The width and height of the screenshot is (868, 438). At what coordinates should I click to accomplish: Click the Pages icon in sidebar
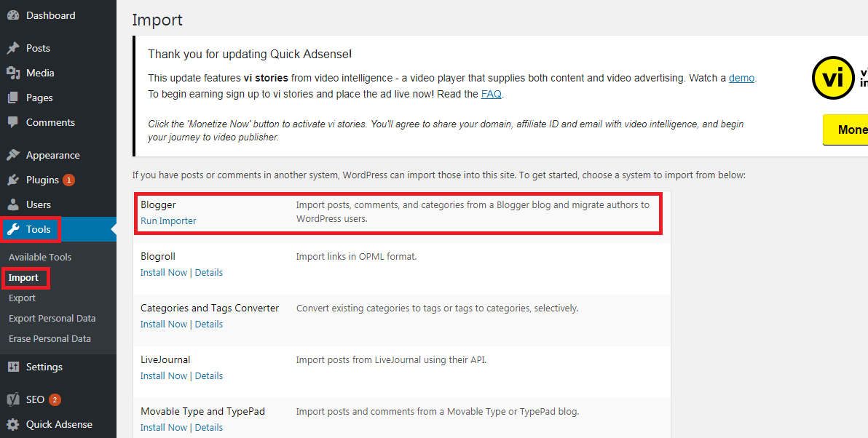pyautogui.click(x=13, y=97)
